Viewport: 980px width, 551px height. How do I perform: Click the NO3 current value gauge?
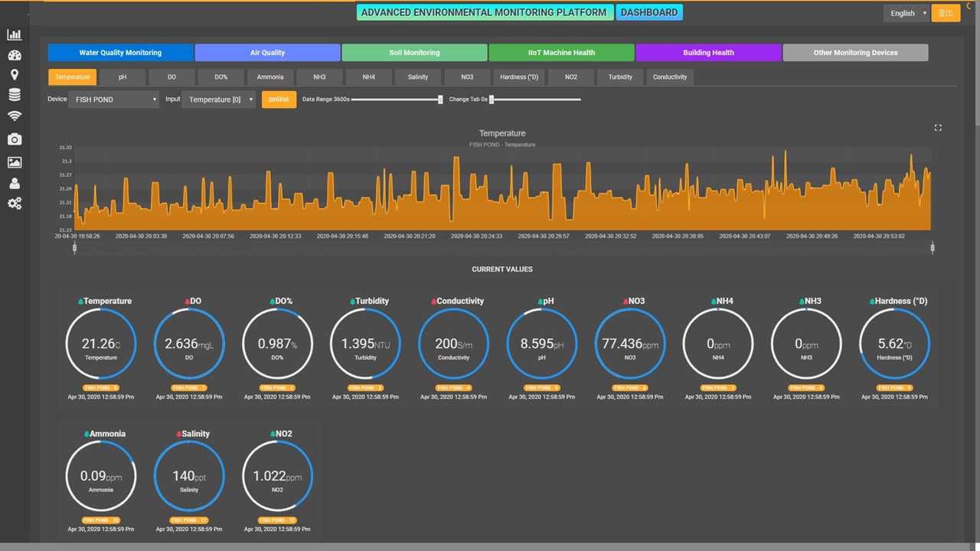629,344
